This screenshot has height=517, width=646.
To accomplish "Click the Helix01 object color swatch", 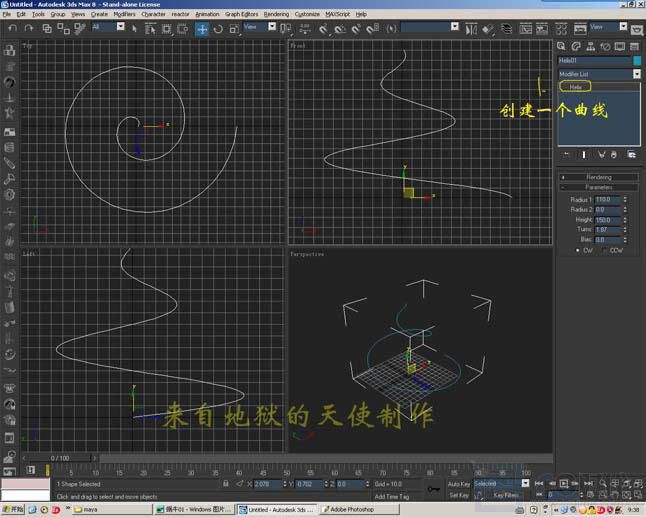I will coord(637,61).
